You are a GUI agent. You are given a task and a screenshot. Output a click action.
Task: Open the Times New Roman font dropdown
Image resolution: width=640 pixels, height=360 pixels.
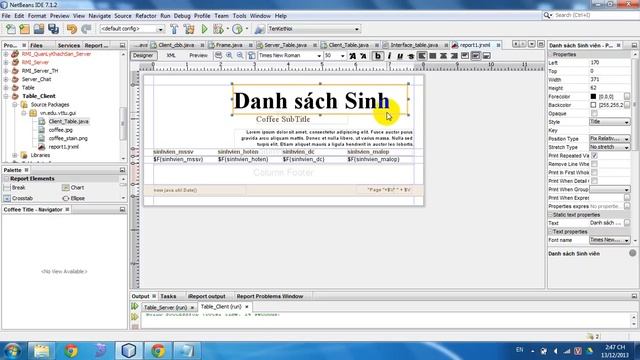click(x=319, y=56)
